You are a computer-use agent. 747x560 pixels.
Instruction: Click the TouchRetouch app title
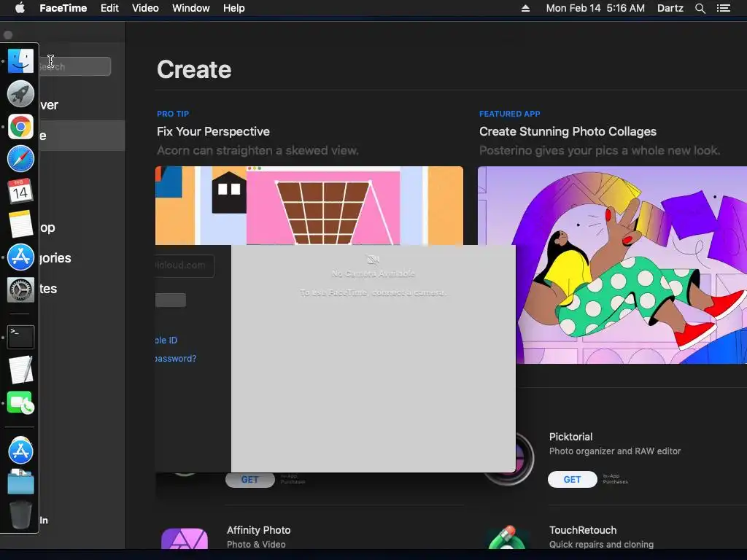click(x=583, y=530)
